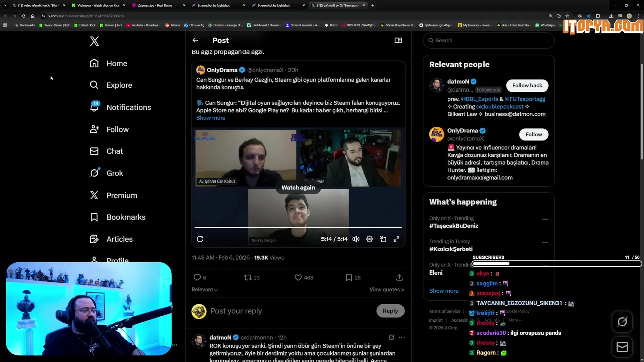Open the #TaşacakBuDeniz trending topic
Viewport: 644px width, 362px height.
click(x=454, y=226)
